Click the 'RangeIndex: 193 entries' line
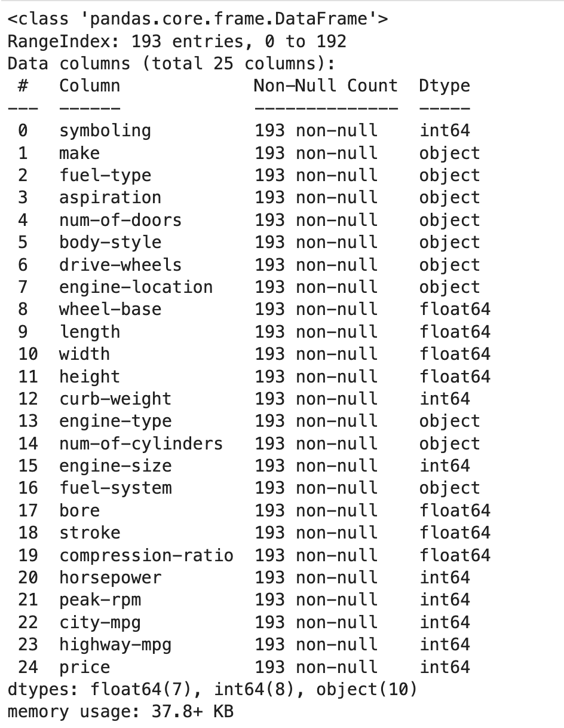Screen dimensions: 564x728 point(177,41)
